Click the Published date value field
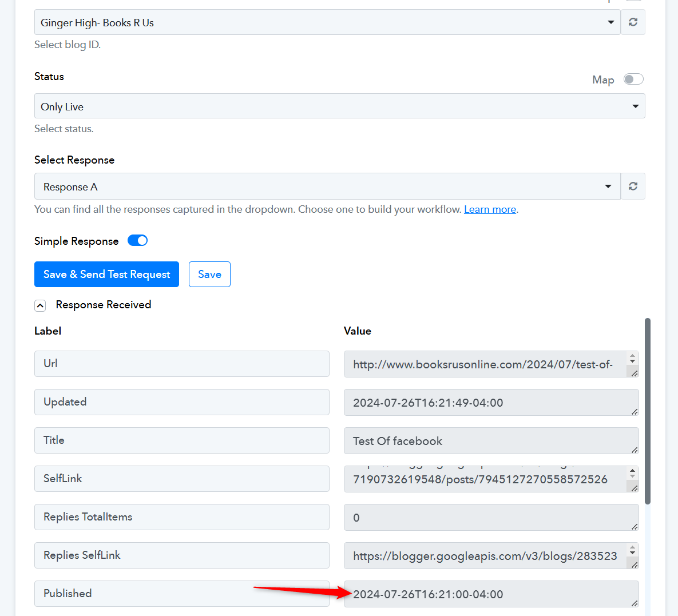This screenshot has width=678, height=616. click(491, 594)
